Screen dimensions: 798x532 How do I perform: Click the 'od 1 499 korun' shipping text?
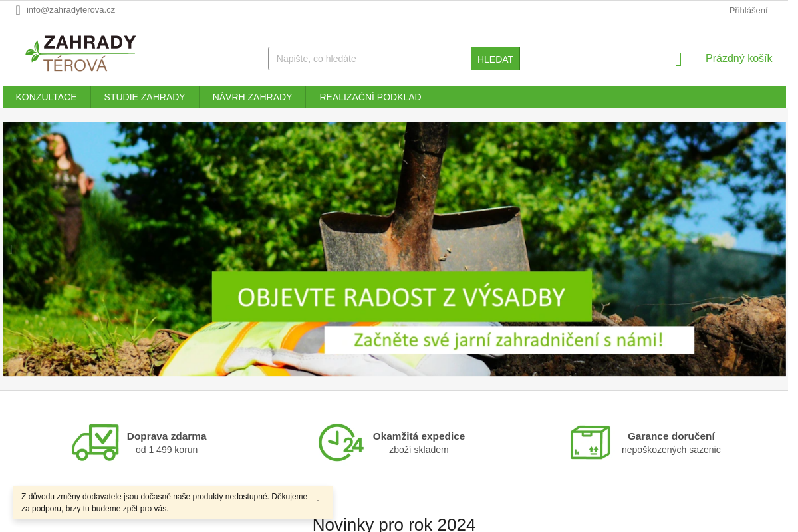coord(166,450)
